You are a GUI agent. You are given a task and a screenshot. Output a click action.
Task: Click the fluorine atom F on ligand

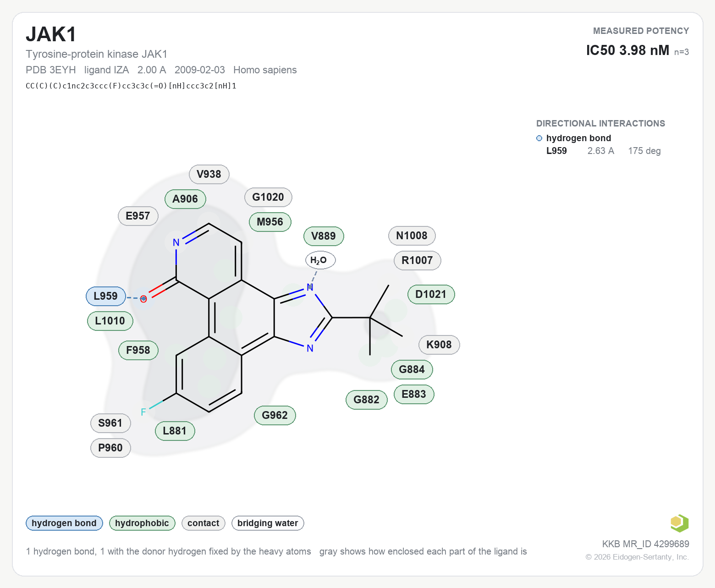click(143, 412)
